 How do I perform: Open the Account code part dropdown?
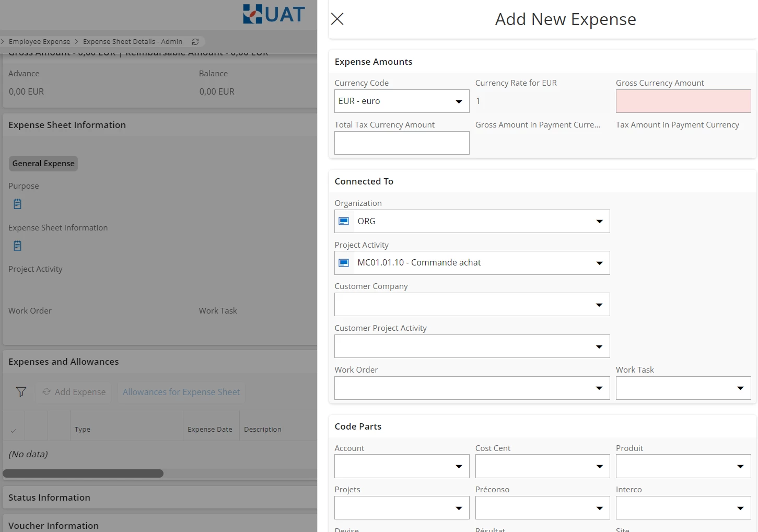[459, 466]
